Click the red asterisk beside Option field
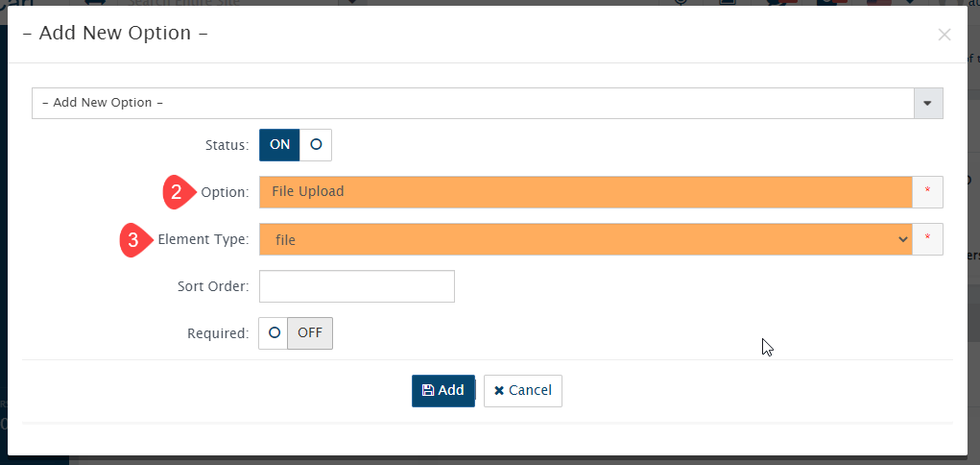980x465 pixels. (x=927, y=192)
